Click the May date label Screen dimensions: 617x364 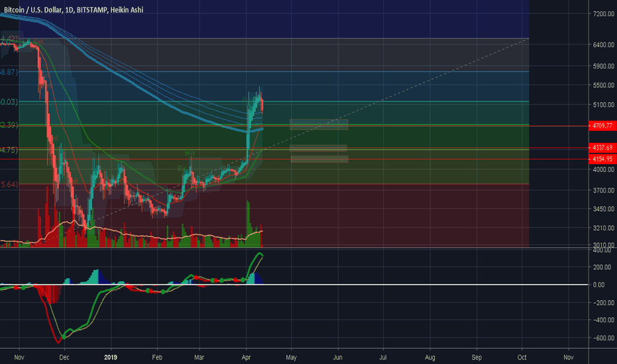pyautogui.click(x=291, y=357)
